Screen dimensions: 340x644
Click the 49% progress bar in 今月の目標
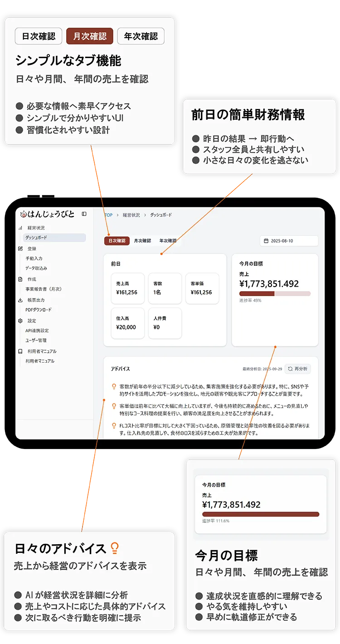275,293
